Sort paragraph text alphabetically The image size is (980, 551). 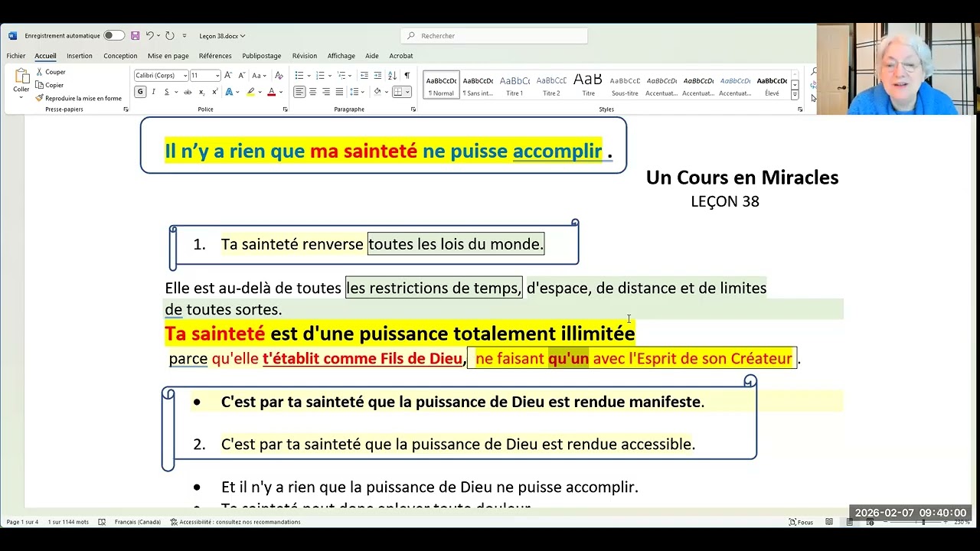pos(393,75)
